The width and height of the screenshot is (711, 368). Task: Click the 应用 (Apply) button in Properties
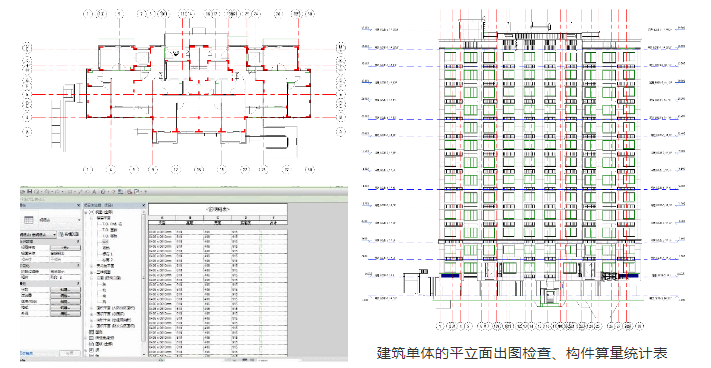[70, 353]
